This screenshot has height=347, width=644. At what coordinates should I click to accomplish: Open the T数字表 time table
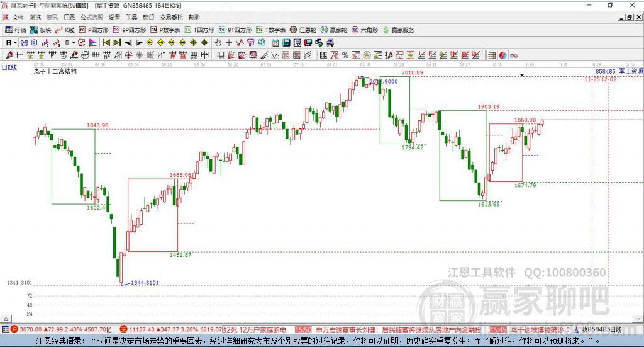click(270, 30)
